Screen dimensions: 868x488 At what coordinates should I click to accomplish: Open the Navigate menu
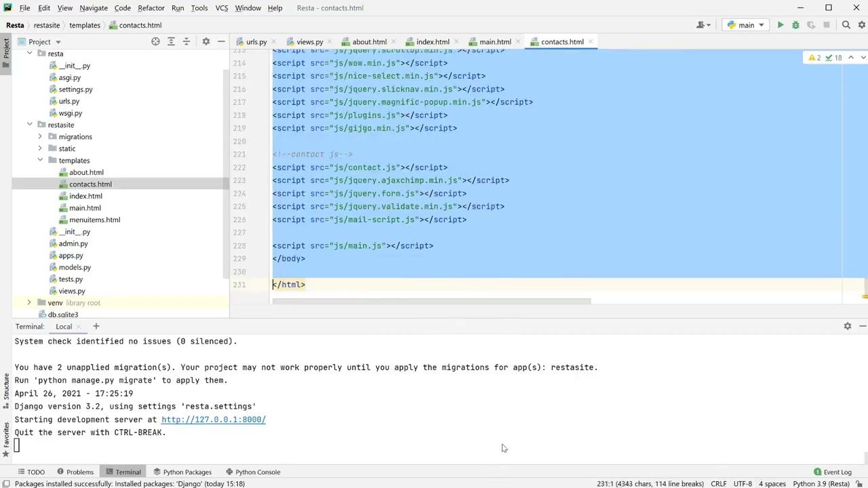coord(94,8)
